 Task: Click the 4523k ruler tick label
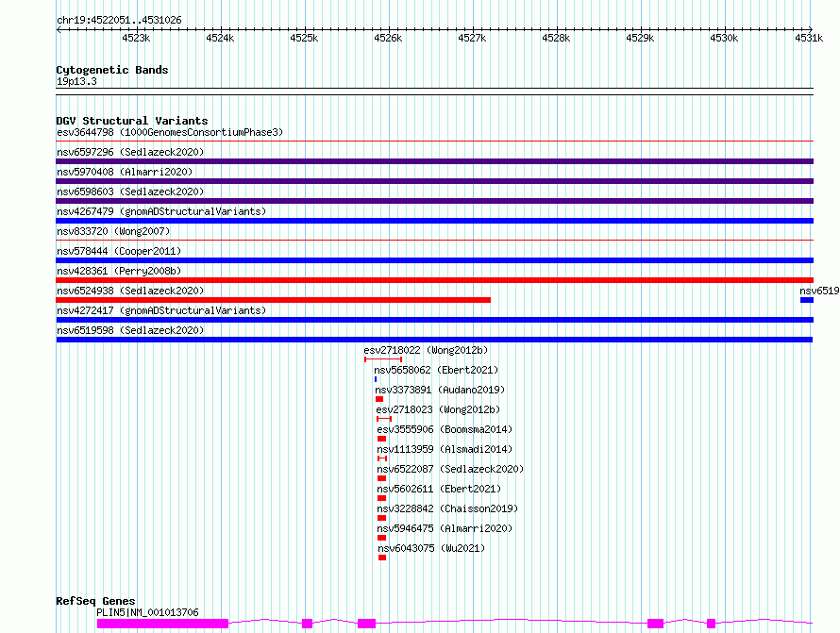[136, 38]
